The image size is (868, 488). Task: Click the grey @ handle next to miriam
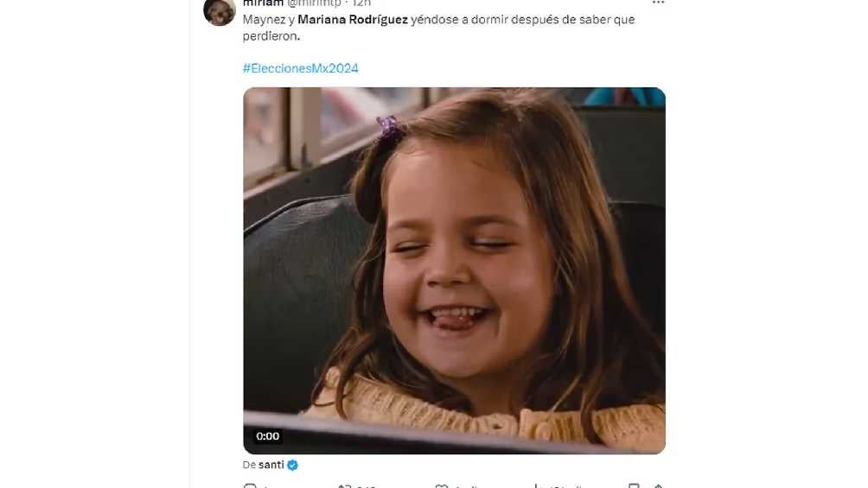click(314, 3)
